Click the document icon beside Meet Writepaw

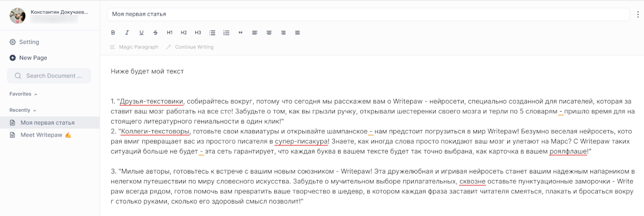pyautogui.click(x=13, y=135)
